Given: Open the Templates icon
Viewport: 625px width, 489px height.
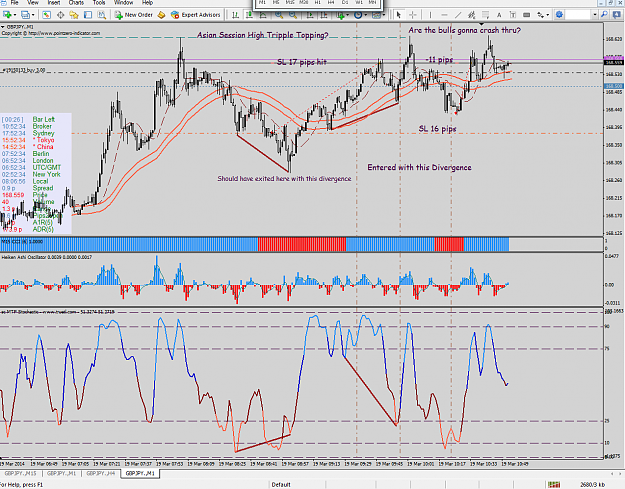Looking at the screenshot, I should click(376, 15).
